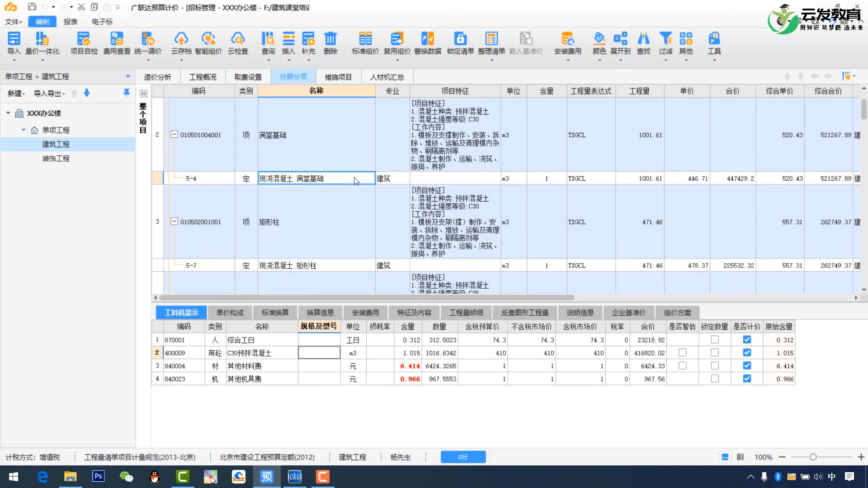The height and width of the screenshot is (488, 868).
Task: Adjust the zoom slider handle
Action: tap(813, 457)
